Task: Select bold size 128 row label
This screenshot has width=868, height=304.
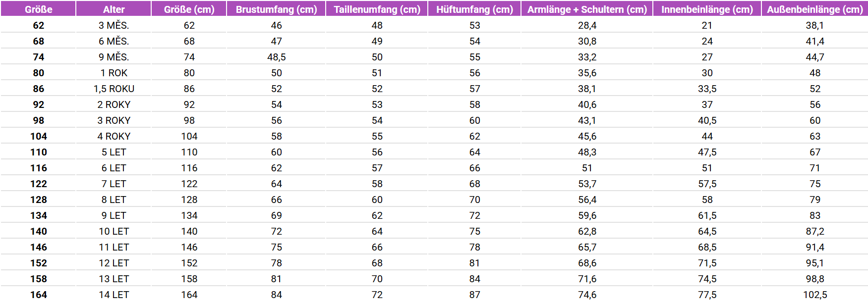Action: (38, 200)
